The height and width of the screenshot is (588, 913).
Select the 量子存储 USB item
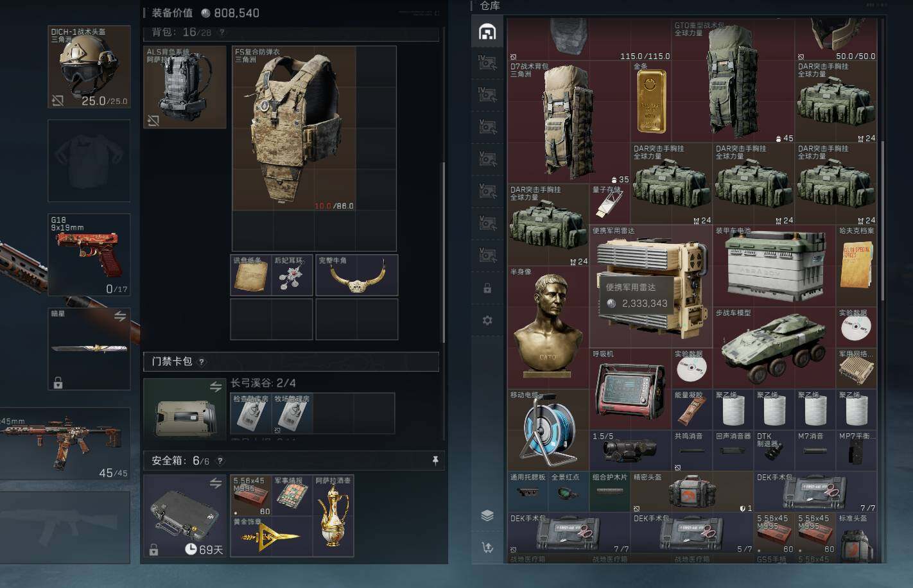coord(610,205)
